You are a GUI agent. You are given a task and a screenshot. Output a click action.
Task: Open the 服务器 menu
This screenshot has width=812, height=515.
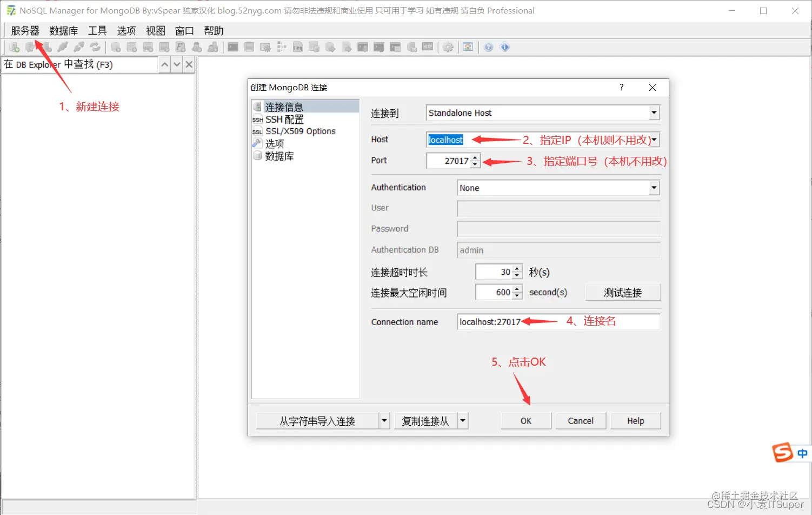click(25, 31)
